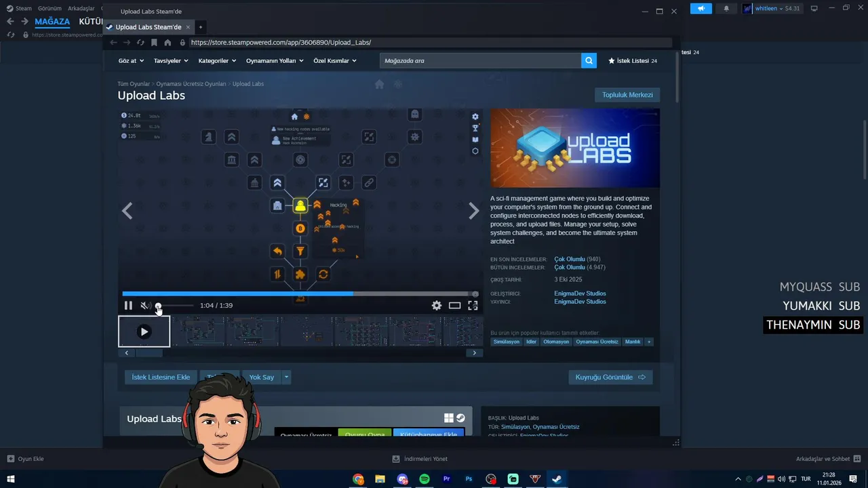Open whitleen account dropdown

click(772, 8)
